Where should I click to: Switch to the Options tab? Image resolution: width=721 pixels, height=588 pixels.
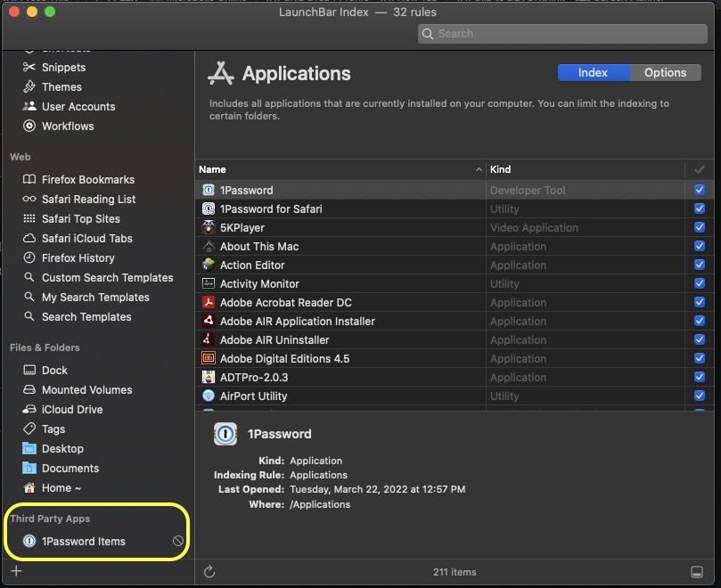tap(666, 73)
